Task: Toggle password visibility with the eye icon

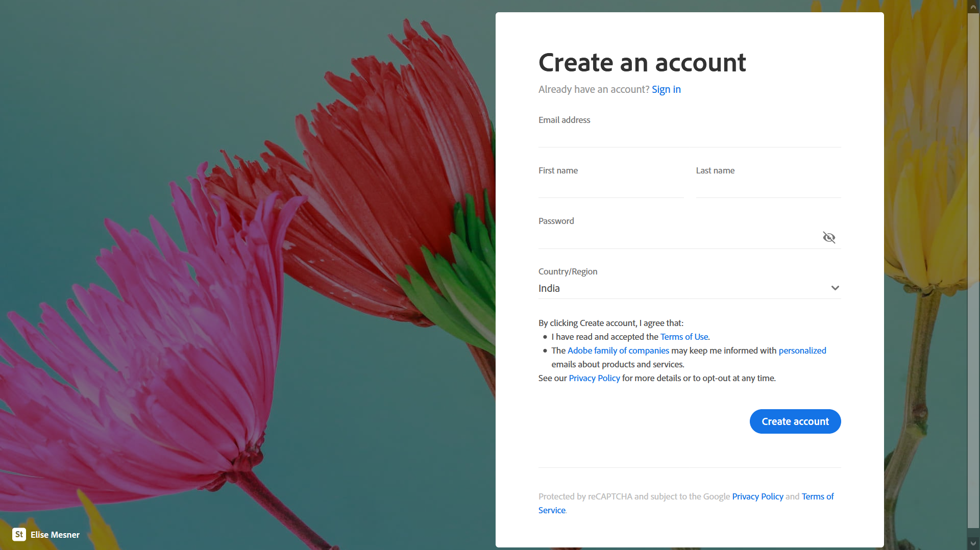Action: [829, 237]
